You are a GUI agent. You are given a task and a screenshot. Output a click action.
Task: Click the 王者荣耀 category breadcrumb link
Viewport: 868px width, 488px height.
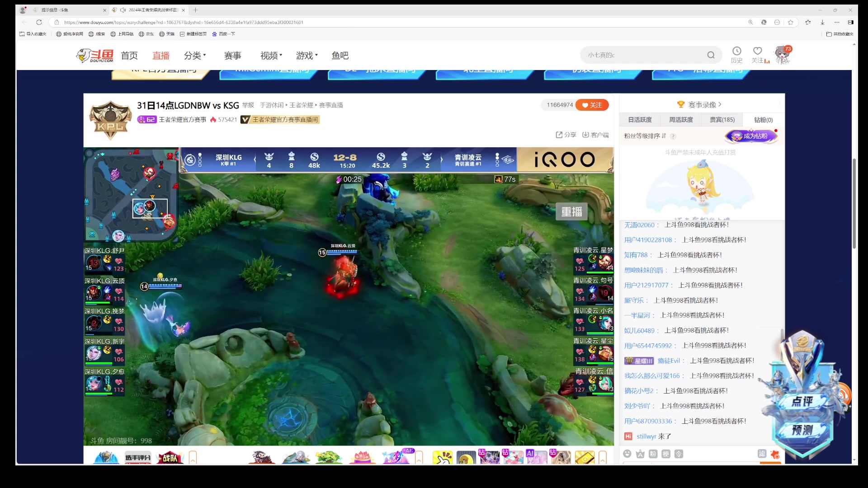pos(301,105)
